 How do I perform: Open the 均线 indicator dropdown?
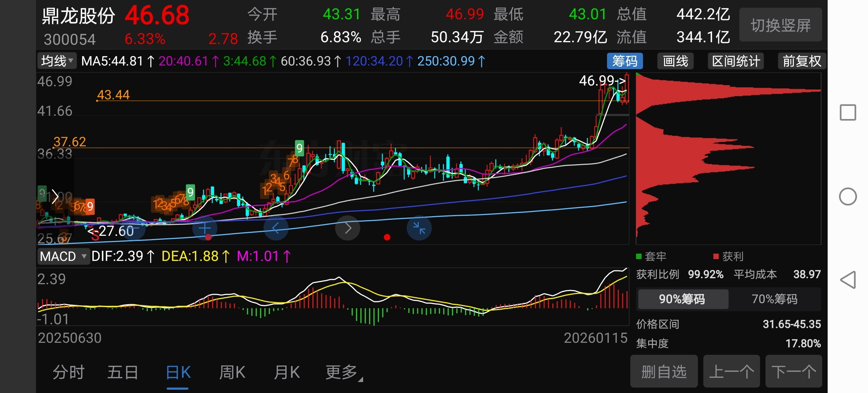[x=57, y=61]
